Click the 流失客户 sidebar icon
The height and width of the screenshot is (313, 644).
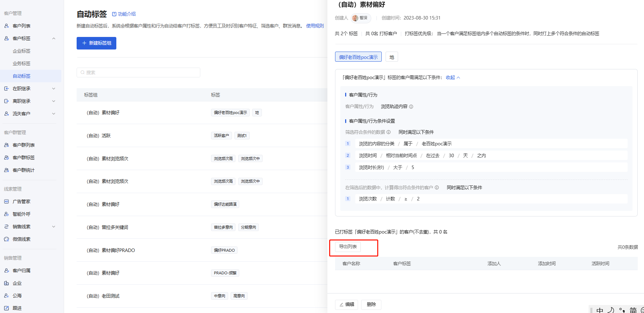pyautogui.click(x=7, y=114)
